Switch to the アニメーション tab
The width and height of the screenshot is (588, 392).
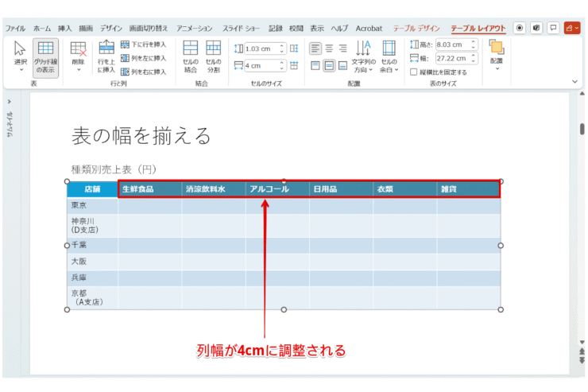point(195,29)
